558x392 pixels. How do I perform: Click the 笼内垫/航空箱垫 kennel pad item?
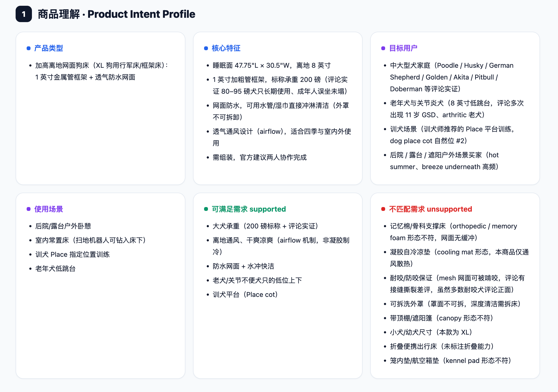(x=451, y=361)
